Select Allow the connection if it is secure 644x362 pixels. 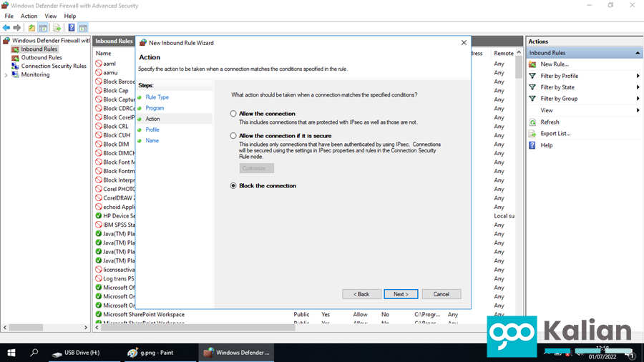coord(233,135)
